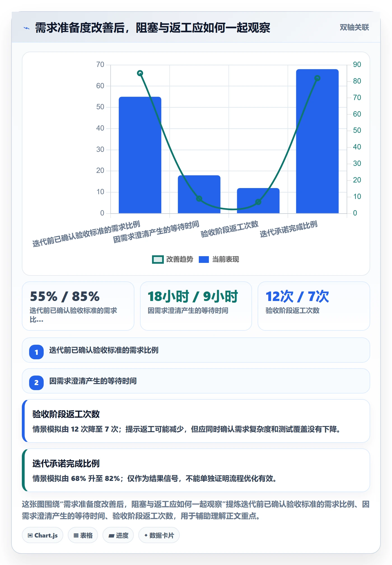Click the 迭代承诺完成比例 note card heading

[x=66, y=464]
